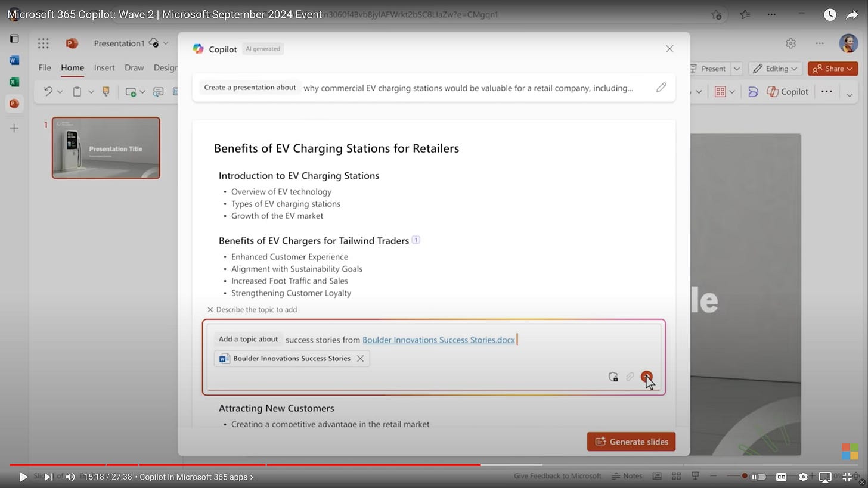This screenshot has height=488, width=868.
Task: Switch to Insert ribbon tab
Action: coord(104,67)
